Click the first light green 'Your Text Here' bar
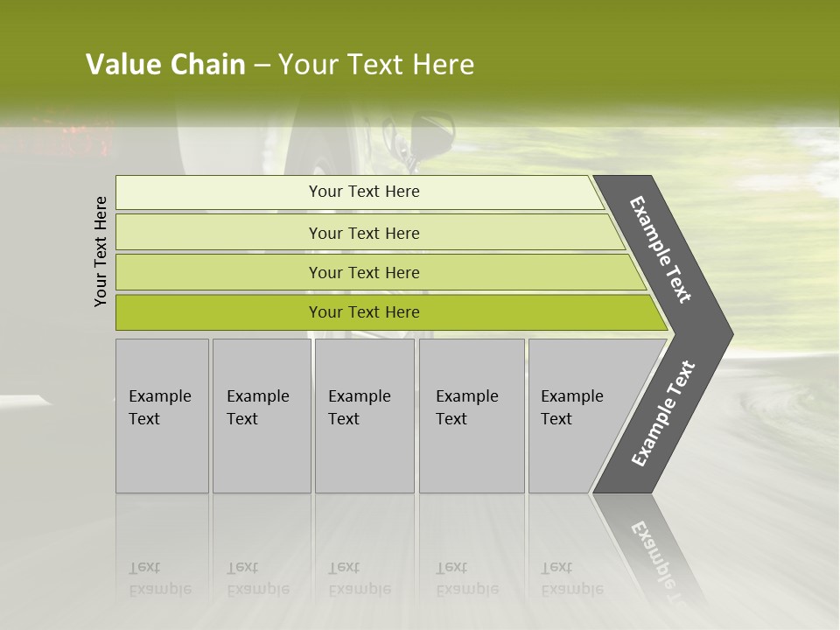 360,192
